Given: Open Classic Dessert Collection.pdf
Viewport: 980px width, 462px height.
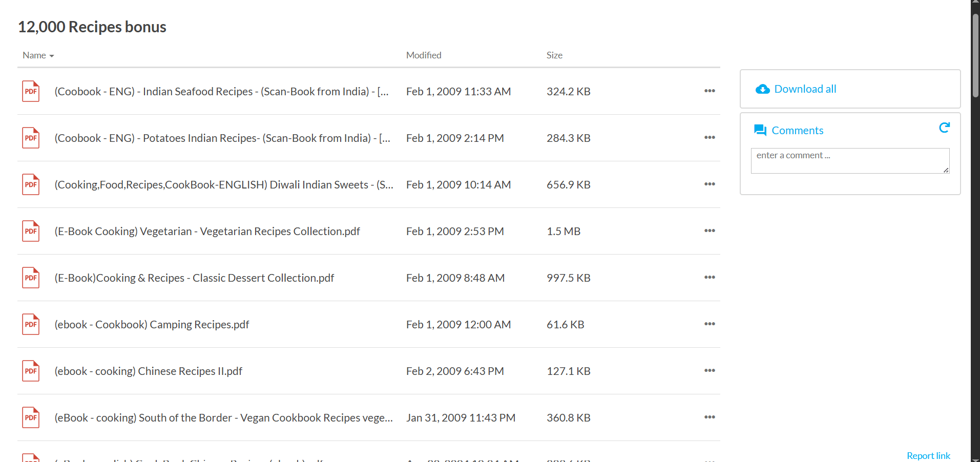Looking at the screenshot, I should coord(194,278).
